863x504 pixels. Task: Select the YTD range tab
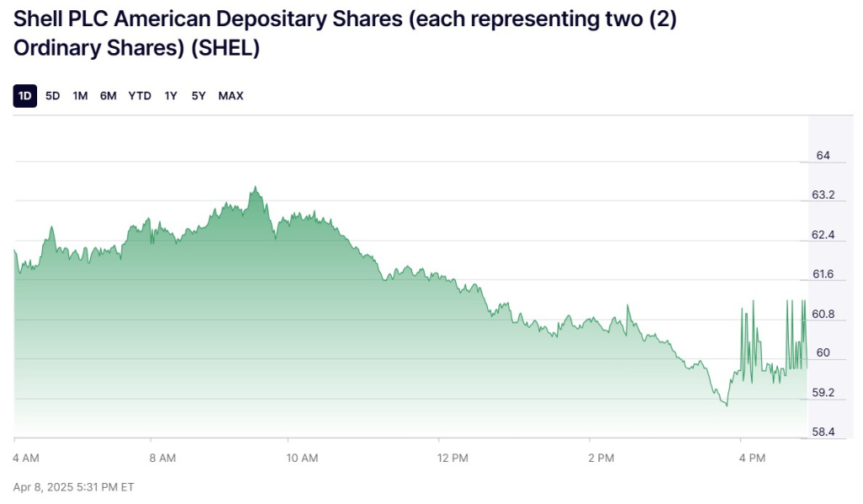pyautogui.click(x=140, y=96)
